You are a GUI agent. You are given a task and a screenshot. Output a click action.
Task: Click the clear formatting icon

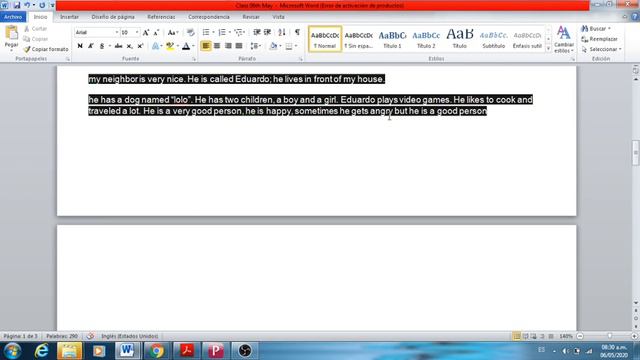pos(190,32)
